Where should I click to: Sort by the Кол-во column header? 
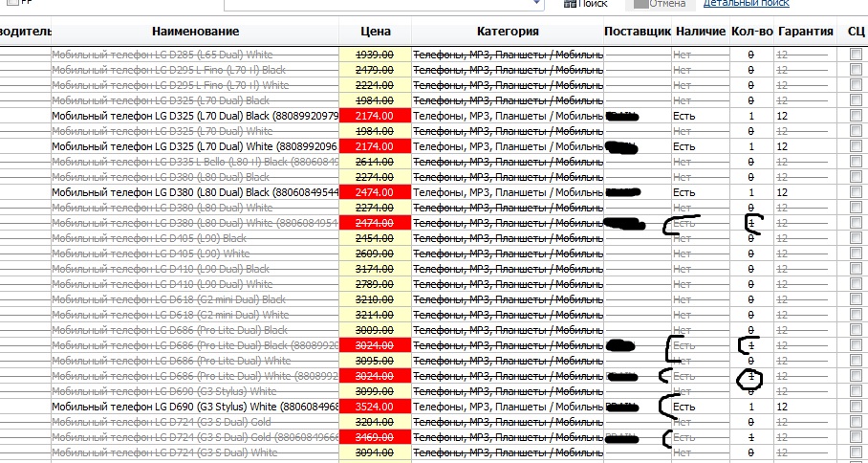[751, 32]
